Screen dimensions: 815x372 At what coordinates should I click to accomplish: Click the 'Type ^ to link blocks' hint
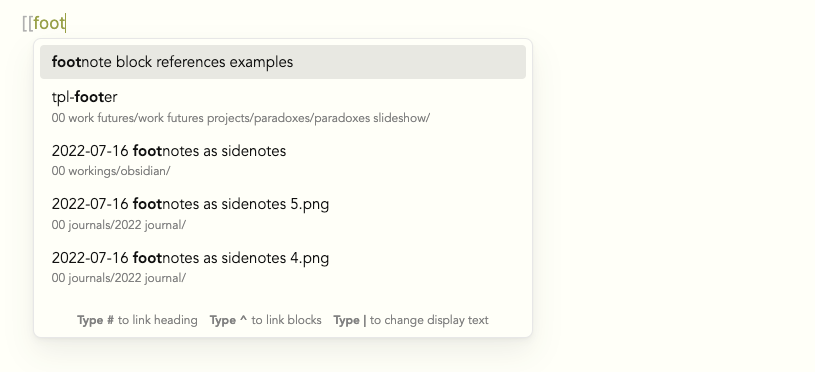[x=266, y=320]
